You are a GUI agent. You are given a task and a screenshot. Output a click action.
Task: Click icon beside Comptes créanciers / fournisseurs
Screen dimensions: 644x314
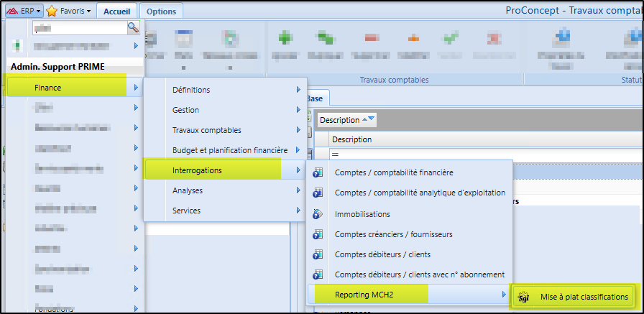point(318,234)
